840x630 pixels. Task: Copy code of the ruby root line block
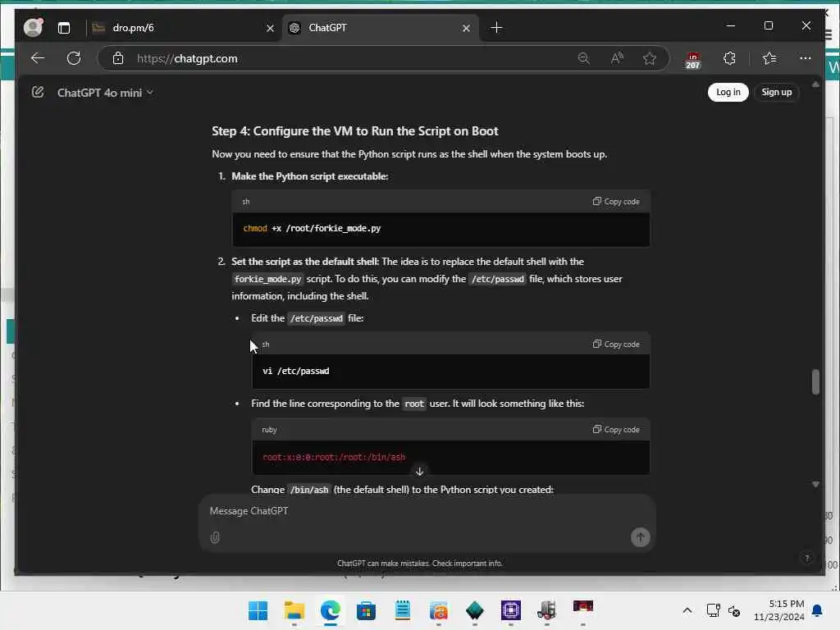[x=616, y=430]
